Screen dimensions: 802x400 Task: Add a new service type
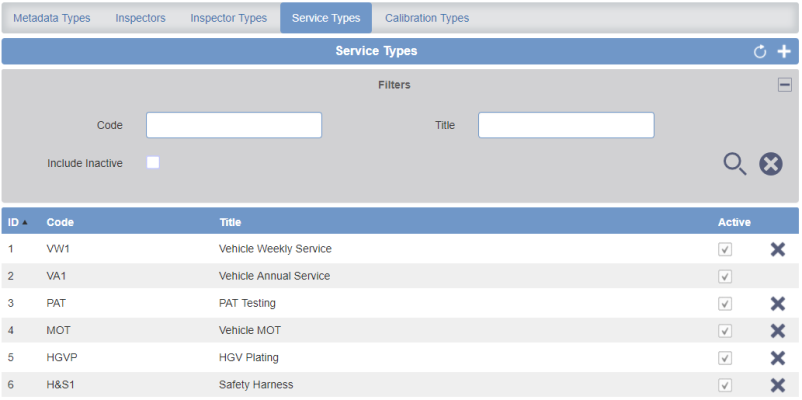[784, 52]
